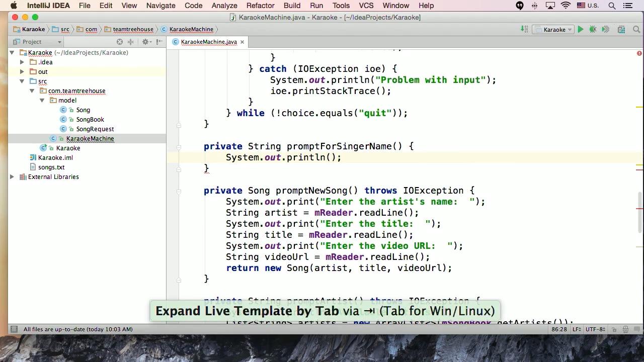Change UTF-8 file encoding

tap(595, 329)
